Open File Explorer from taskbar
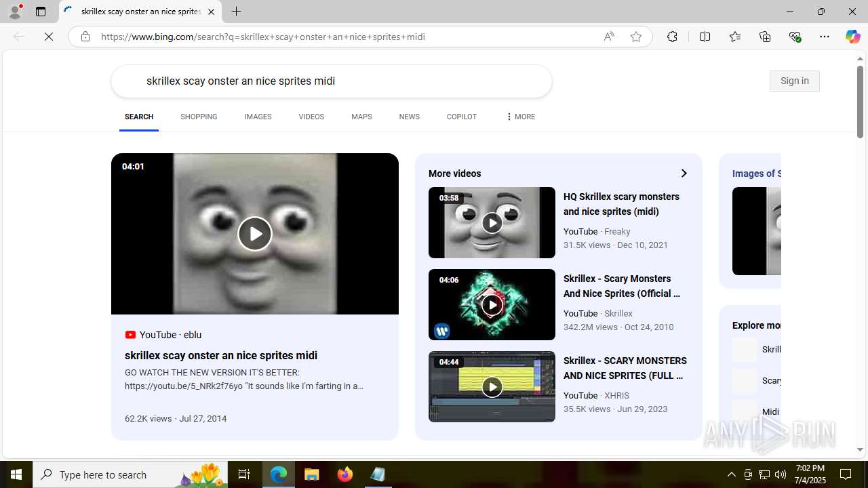 click(x=312, y=474)
